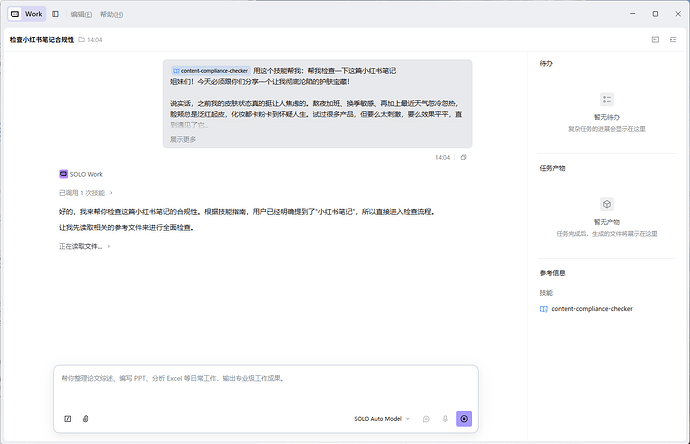Expand the 展示更多 link in the message
690x444 pixels.
(183, 139)
